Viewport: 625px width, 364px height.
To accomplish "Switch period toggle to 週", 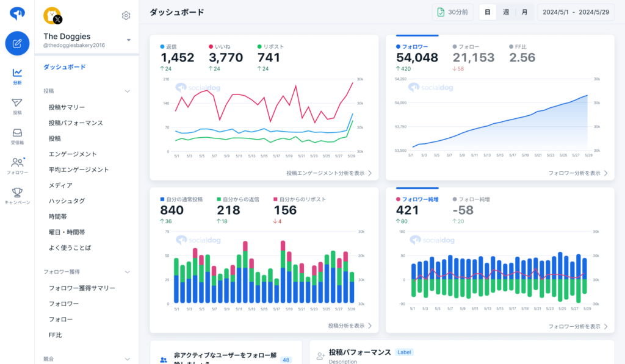I will click(x=506, y=12).
